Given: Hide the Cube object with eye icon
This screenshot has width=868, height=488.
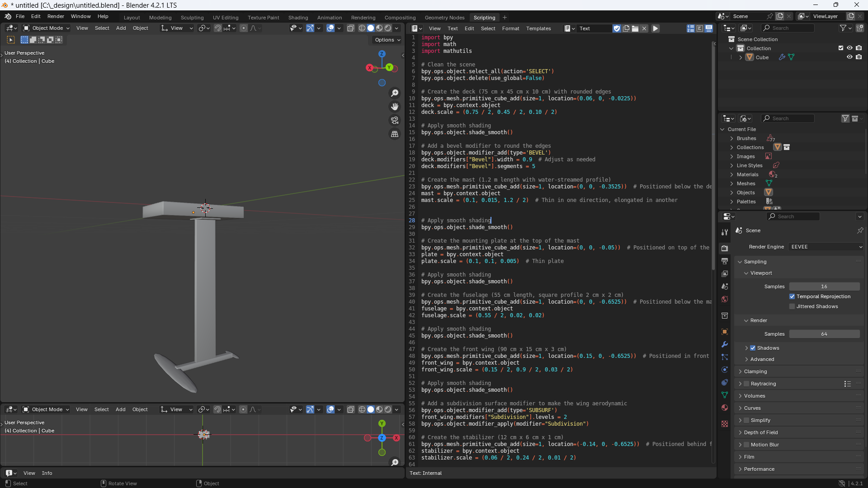Looking at the screenshot, I should pos(849,57).
